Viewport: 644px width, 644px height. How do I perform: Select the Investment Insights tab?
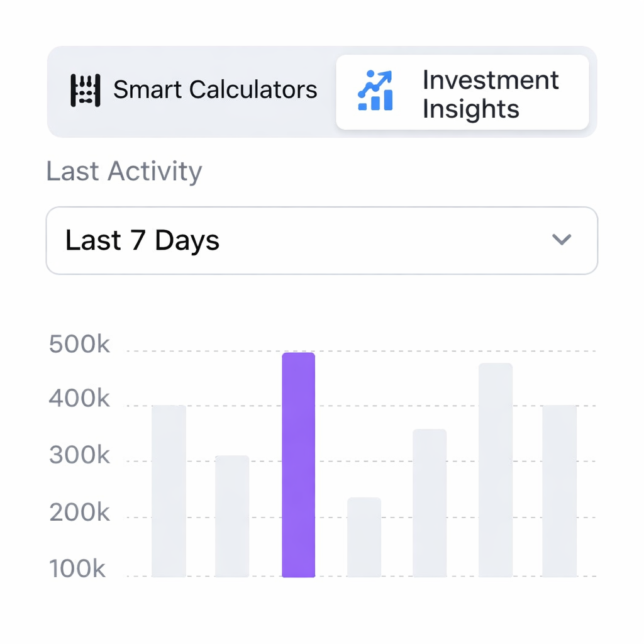coord(462,92)
